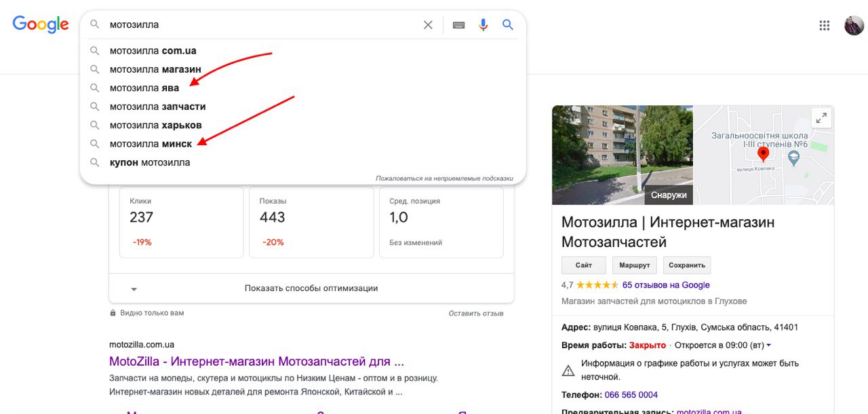Start voice search with the microphone icon
The width and height of the screenshot is (868, 414).
(484, 25)
